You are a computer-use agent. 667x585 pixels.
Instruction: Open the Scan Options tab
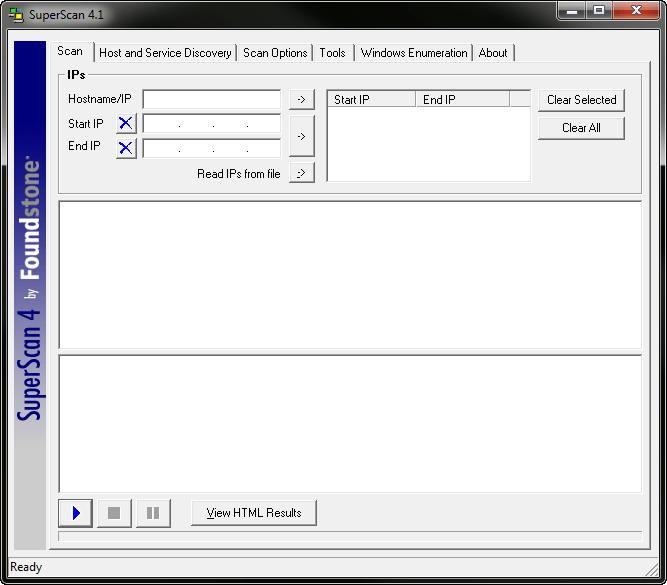click(275, 53)
